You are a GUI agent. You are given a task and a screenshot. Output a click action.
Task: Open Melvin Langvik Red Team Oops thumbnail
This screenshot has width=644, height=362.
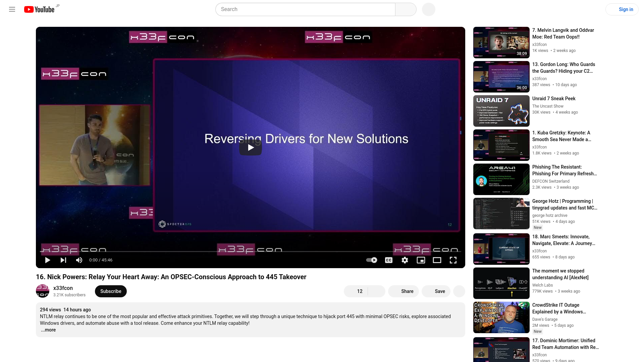tap(501, 43)
